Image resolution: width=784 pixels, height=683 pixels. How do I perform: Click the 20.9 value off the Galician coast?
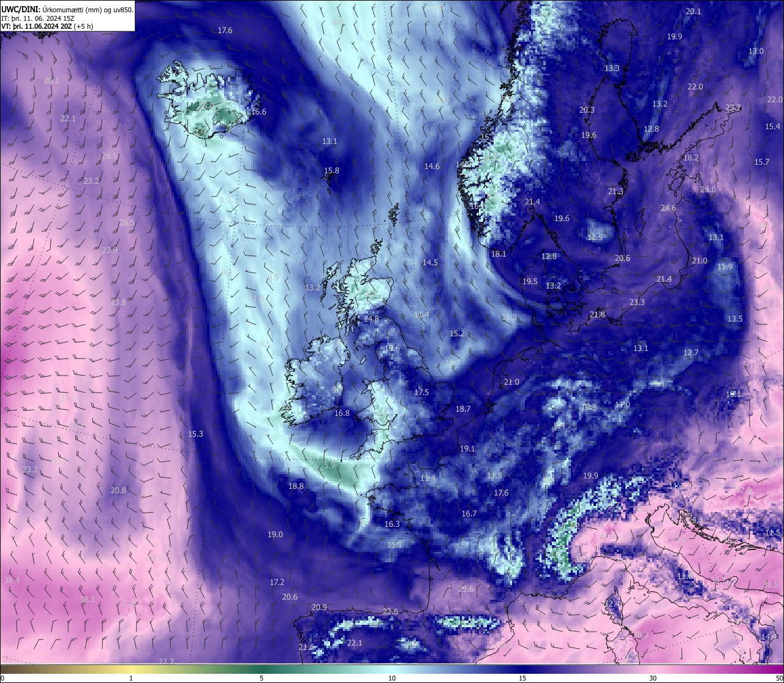(x=319, y=608)
